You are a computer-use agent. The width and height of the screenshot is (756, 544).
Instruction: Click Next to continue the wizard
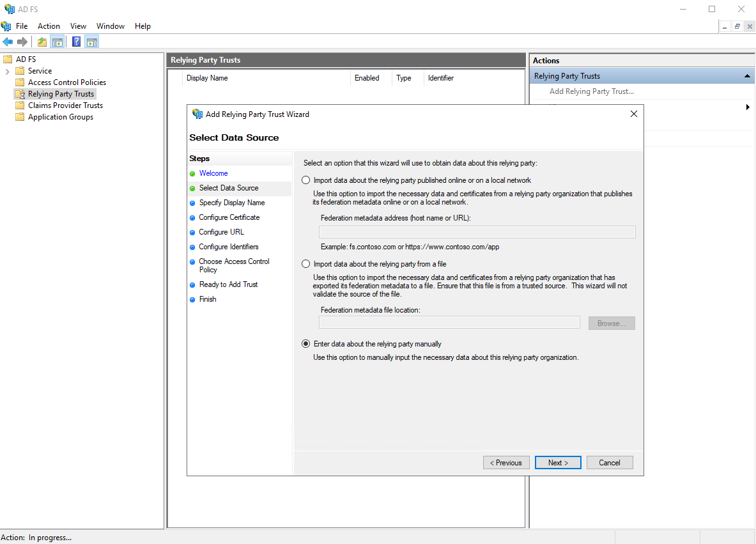[x=558, y=463]
